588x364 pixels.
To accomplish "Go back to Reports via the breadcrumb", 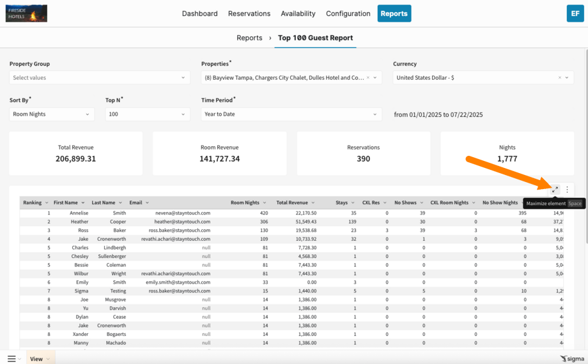I will [x=249, y=38].
